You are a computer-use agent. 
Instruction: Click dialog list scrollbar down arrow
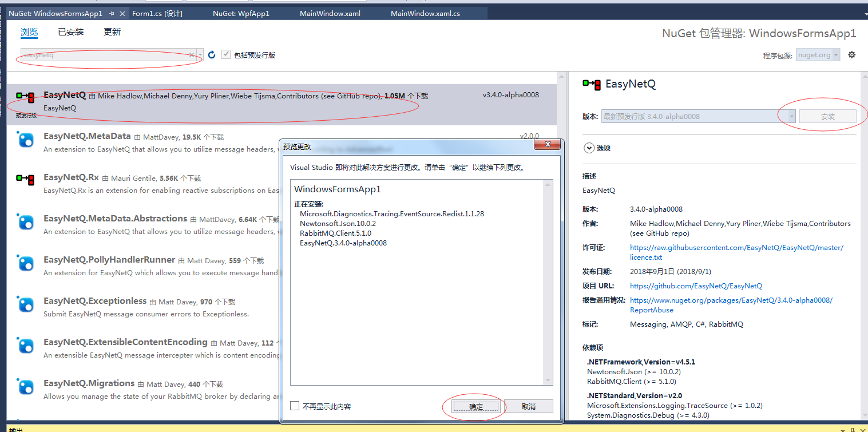pyautogui.click(x=548, y=381)
